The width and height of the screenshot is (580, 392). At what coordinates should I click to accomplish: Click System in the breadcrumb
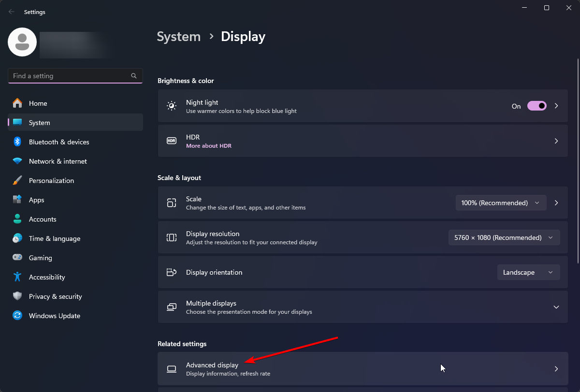tap(179, 37)
